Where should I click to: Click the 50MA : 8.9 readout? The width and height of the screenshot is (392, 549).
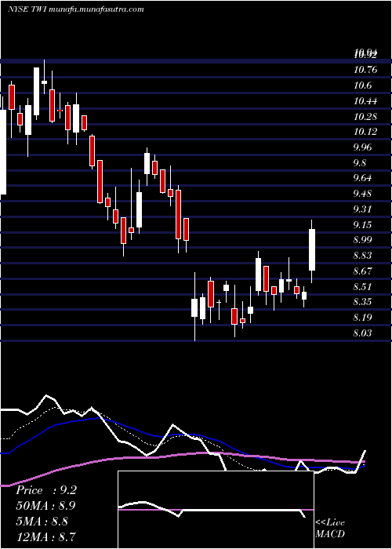coord(45,506)
